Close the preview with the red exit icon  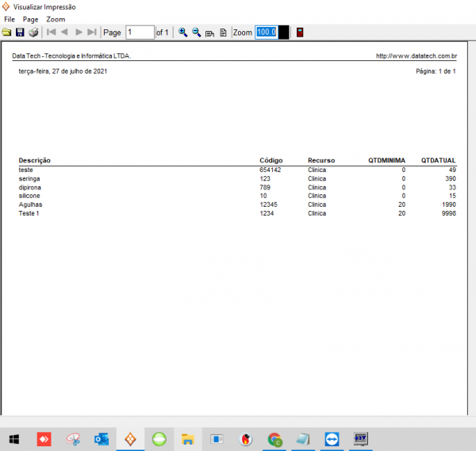tap(300, 32)
